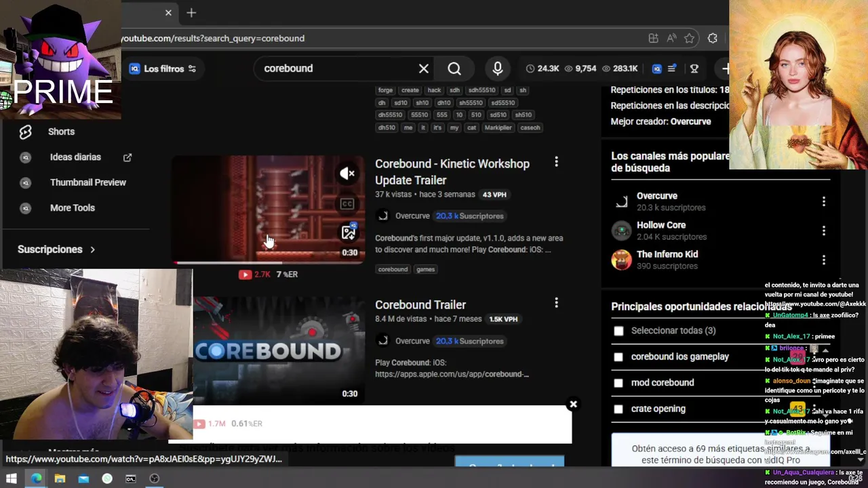Image resolution: width=868 pixels, height=488 pixels.
Task: Open browser extensions puzzle icon
Action: (713, 39)
